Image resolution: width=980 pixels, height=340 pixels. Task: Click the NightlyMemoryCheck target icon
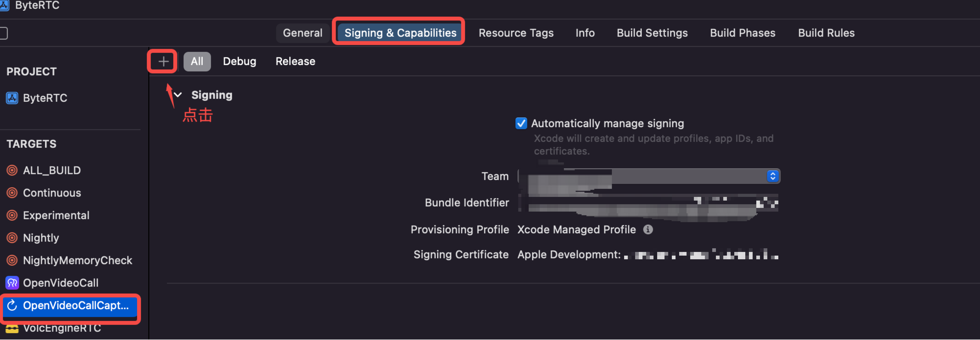(x=12, y=261)
